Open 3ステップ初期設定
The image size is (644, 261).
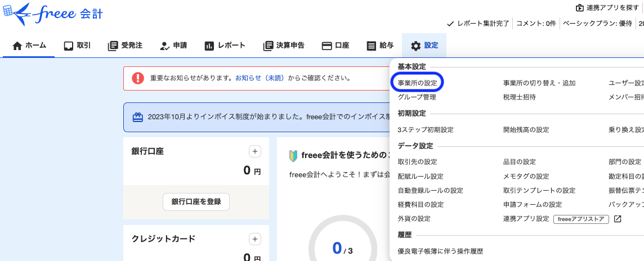(426, 130)
